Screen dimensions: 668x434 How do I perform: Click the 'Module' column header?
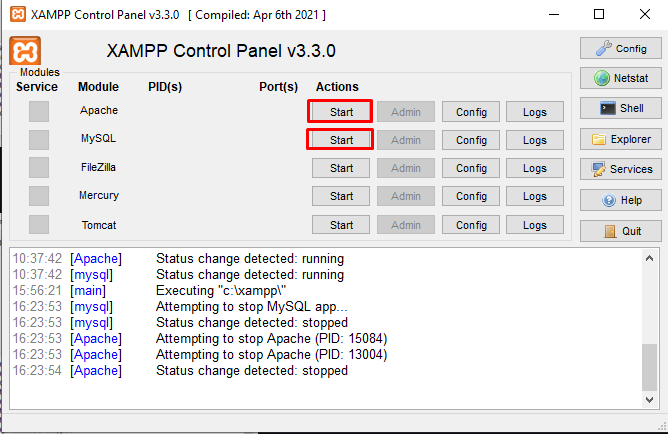tap(98, 86)
